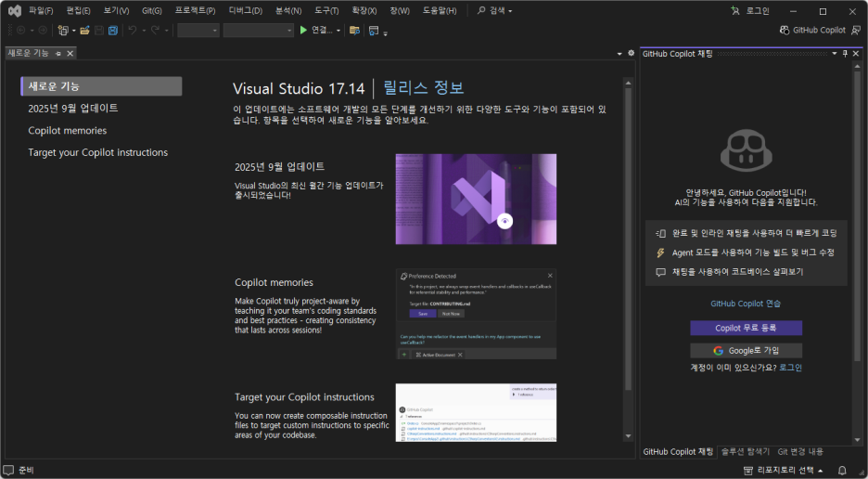This screenshot has height=479, width=868.
Task: Click the notifications bell in status bar
Action: 842,471
